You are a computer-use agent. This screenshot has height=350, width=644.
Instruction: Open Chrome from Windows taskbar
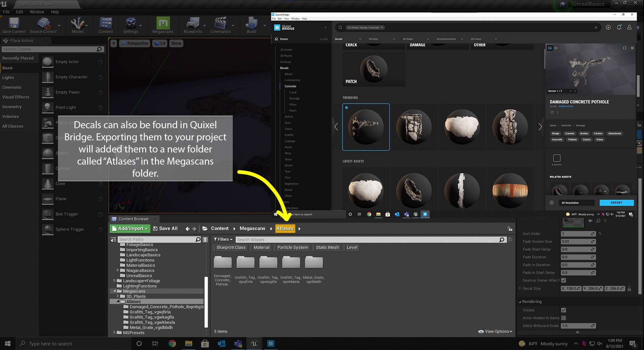click(x=172, y=344)
